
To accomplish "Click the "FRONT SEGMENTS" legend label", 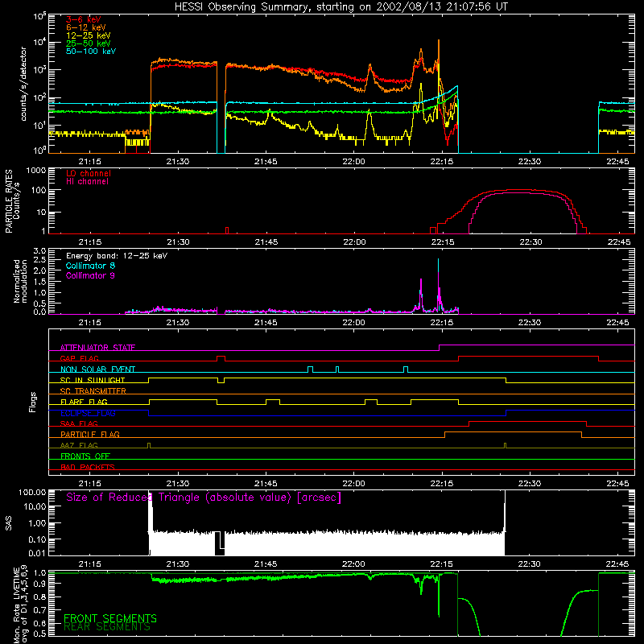I will coord(110,618).
